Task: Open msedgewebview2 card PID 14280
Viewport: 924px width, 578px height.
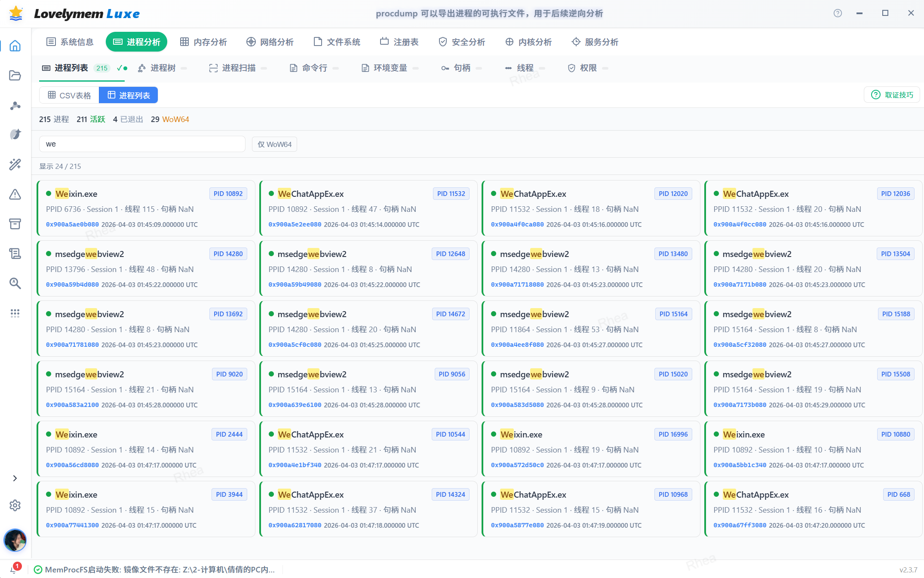Action: pos(146,269)
